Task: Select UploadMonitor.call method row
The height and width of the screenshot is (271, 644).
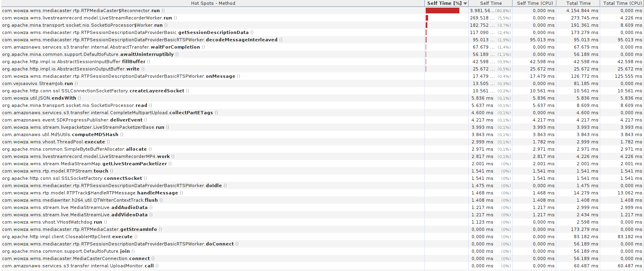Action: [x=322, y=266]
